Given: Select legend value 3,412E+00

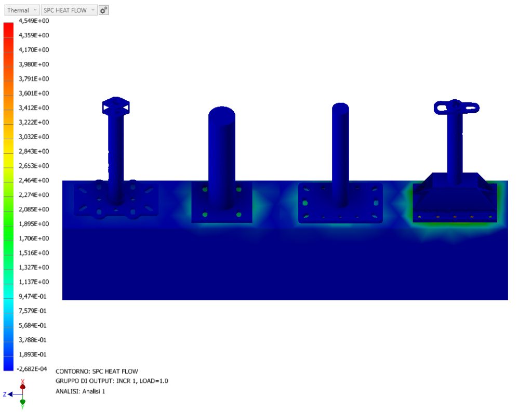Looking at the screenshot, I should click(x=34, y=108).
